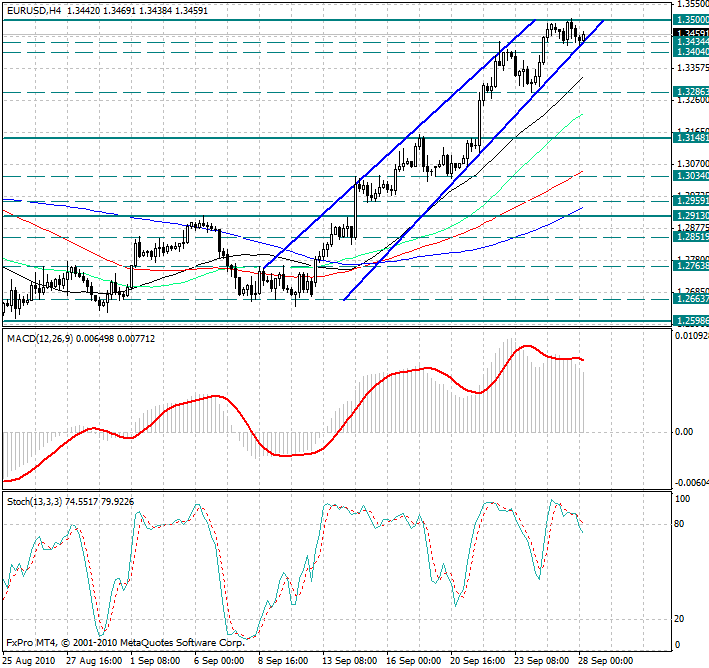Screen dimensions: 709x668
Task: Select the 1.2598 price level label
Action: tap(691, 321)
